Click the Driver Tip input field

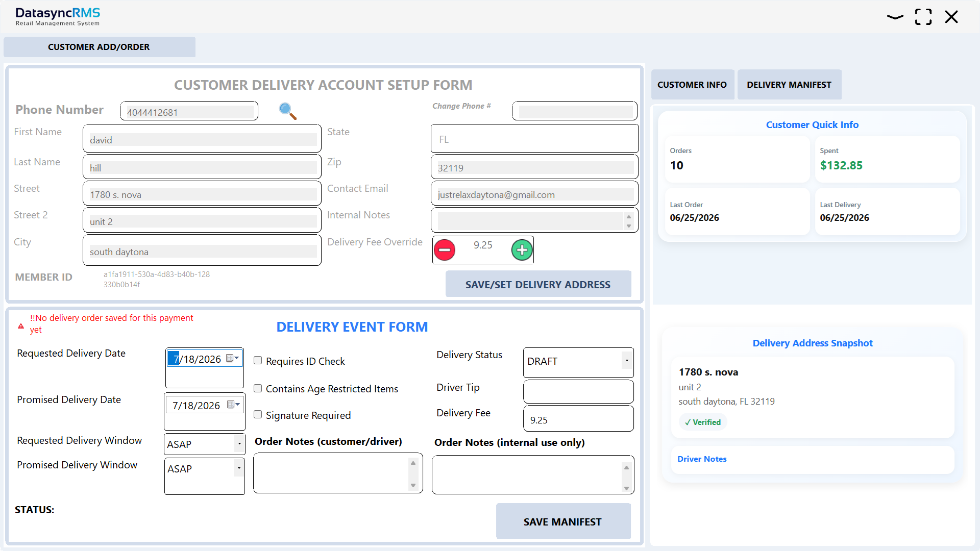pyautogui.click(x=578, y=392)
